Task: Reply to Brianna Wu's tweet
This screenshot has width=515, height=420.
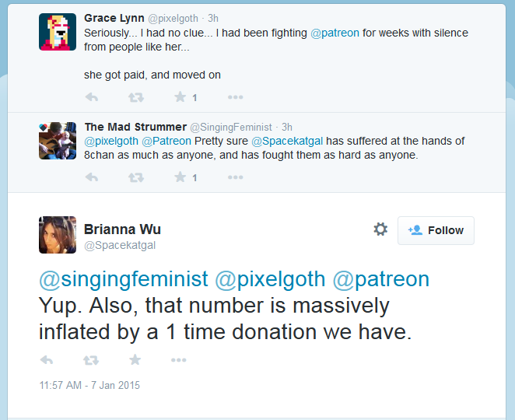Action: click(x=47, y=360)
